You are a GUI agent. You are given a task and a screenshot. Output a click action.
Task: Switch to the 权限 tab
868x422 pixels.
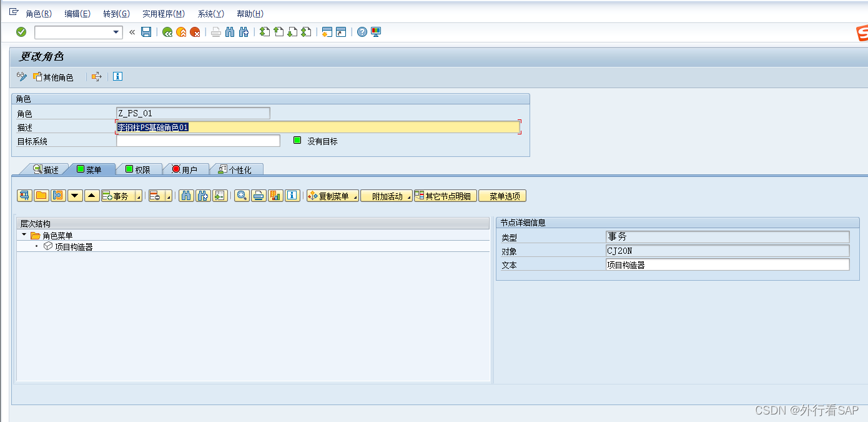[x=138, y=169]
